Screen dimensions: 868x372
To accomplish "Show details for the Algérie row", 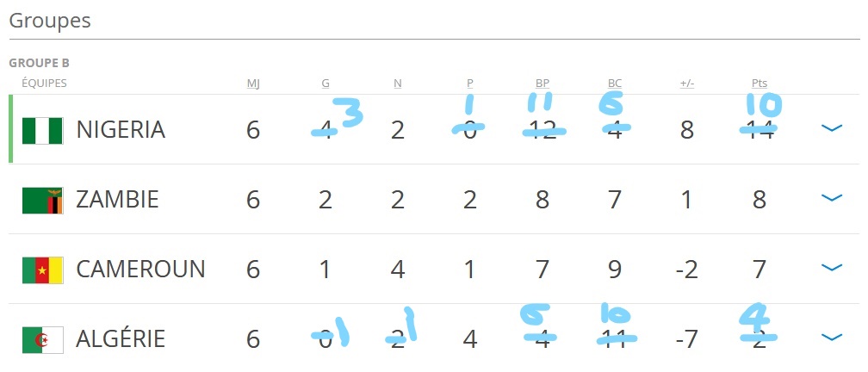I will coord(831,338).
